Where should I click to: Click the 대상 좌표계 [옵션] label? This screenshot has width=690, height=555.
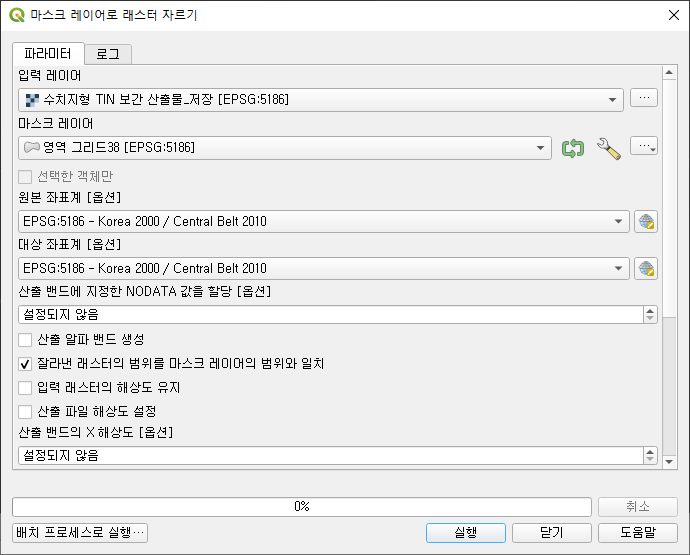[70, 244]
